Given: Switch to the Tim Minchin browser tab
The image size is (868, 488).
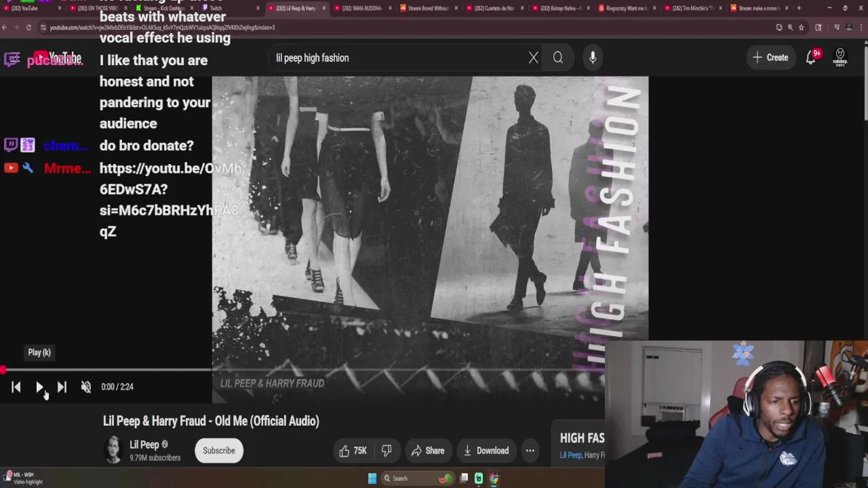Looking at the screenshot, I should click(692, 8).
